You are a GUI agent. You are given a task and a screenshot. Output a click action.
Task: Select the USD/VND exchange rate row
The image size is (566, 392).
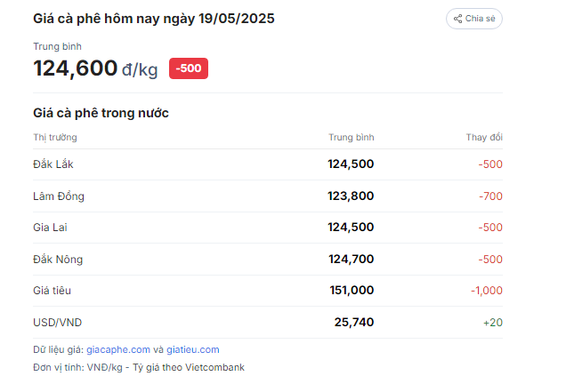click(x=268, y=323)
